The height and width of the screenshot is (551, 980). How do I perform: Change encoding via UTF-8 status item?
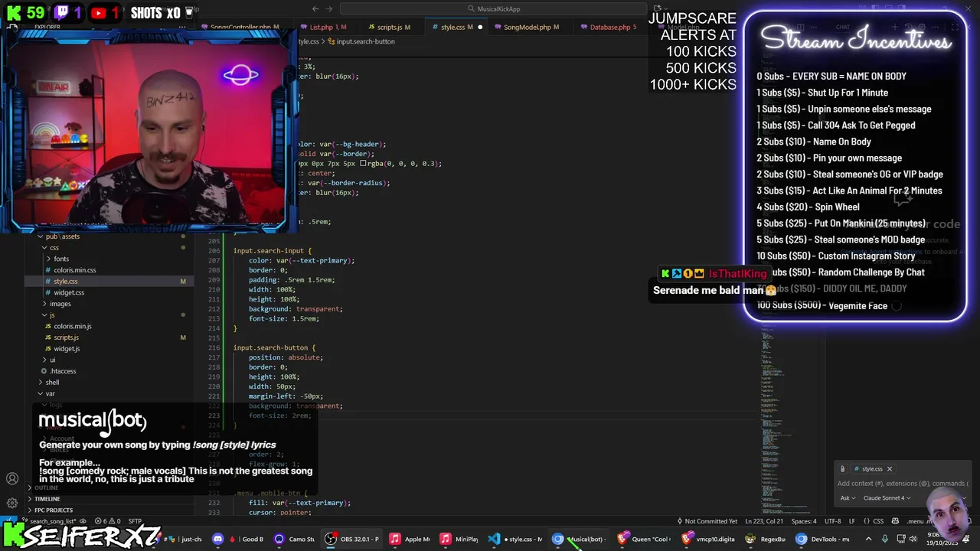point(832,521)
